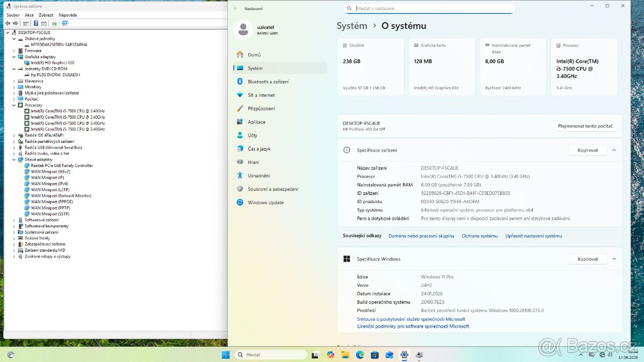Click Windows Start button on taskbar

[226, 354]
